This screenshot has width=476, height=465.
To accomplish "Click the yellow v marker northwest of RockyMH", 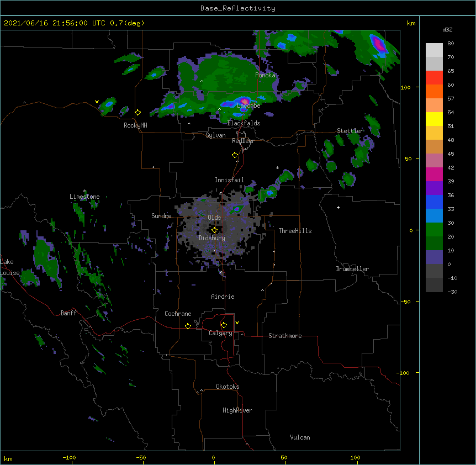I will tap(97, 102).
